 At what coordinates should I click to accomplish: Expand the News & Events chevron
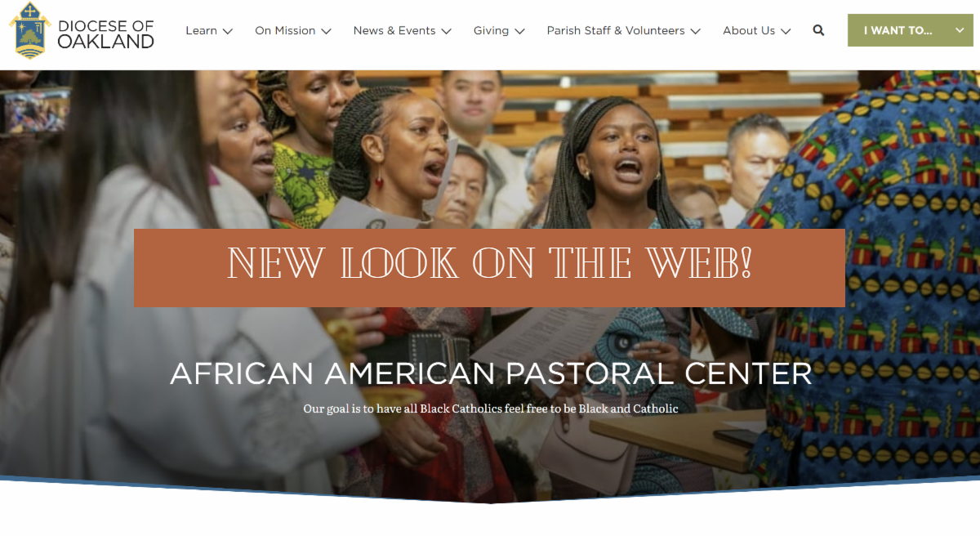pos(446,31)
